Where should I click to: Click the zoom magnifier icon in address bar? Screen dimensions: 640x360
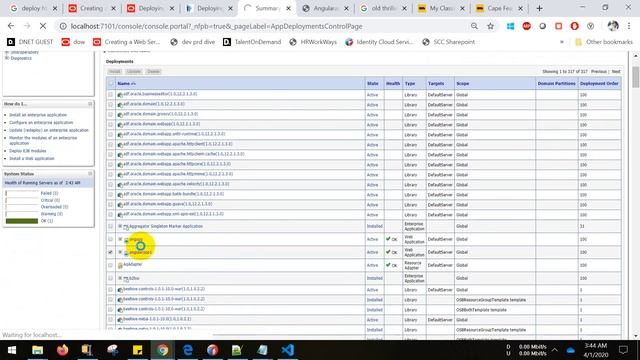pyautogui.click(x=474, y=26)
